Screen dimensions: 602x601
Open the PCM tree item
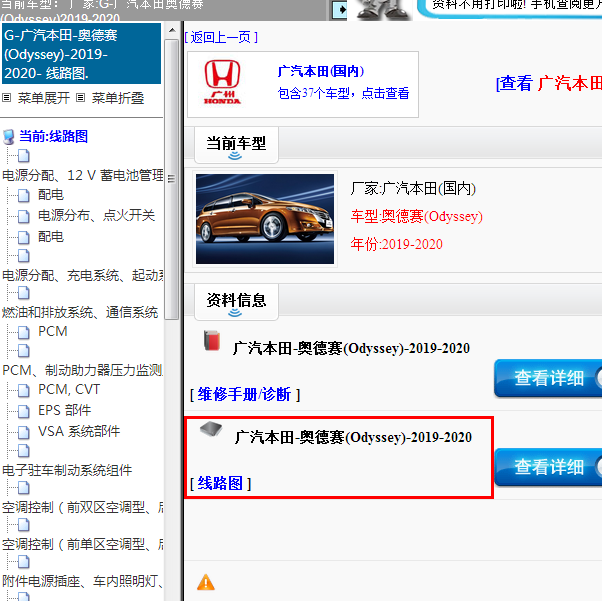tap(53, 331)
